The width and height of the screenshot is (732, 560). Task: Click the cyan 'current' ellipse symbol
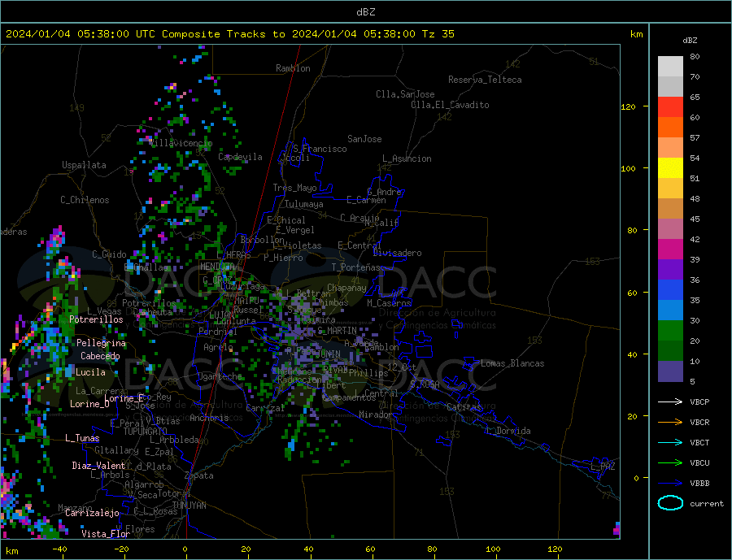click(x=670, y=503)
